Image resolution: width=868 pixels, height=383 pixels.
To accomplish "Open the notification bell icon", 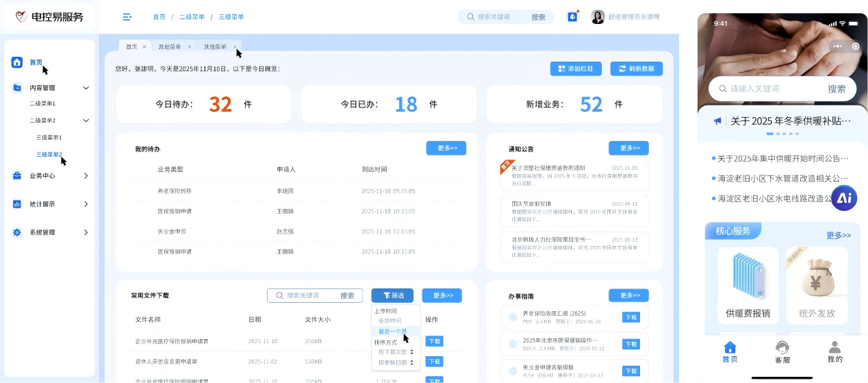I will pyautogui.click(x=572, y=17).
